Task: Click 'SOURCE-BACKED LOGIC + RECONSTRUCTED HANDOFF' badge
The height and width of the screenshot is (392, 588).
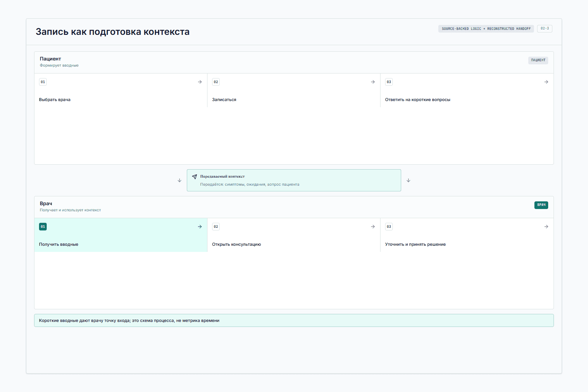Action: 486,29
